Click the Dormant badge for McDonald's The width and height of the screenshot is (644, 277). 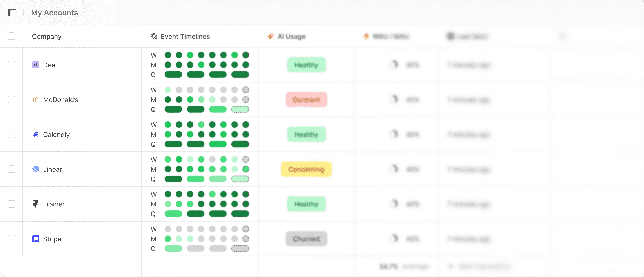[x=306, y=100]
